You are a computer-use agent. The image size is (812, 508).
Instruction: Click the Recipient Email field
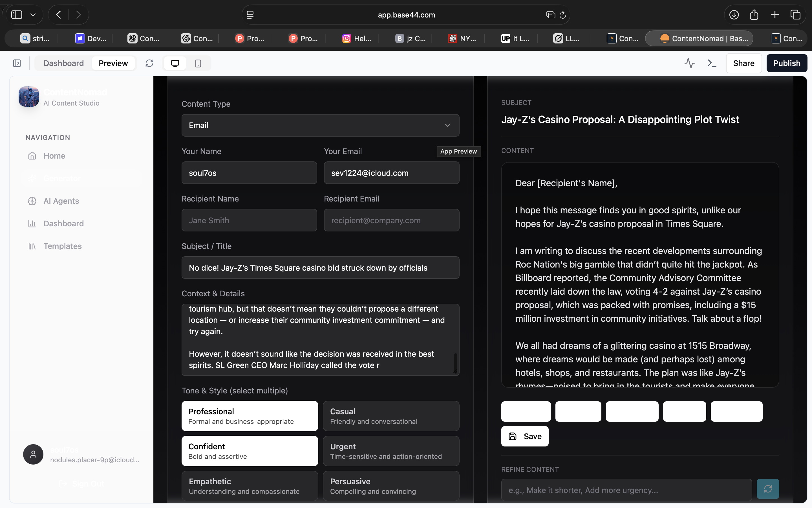(x=391, y=220)
